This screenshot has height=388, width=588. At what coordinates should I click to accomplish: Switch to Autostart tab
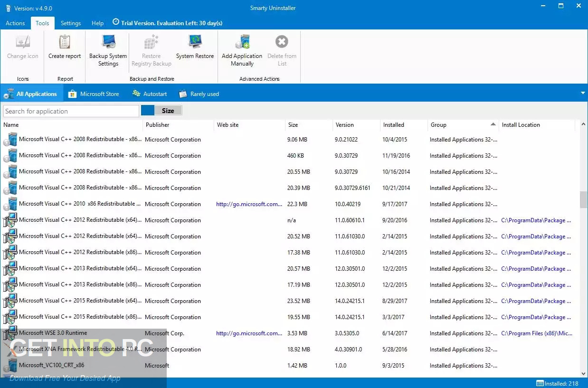(150, 94)
